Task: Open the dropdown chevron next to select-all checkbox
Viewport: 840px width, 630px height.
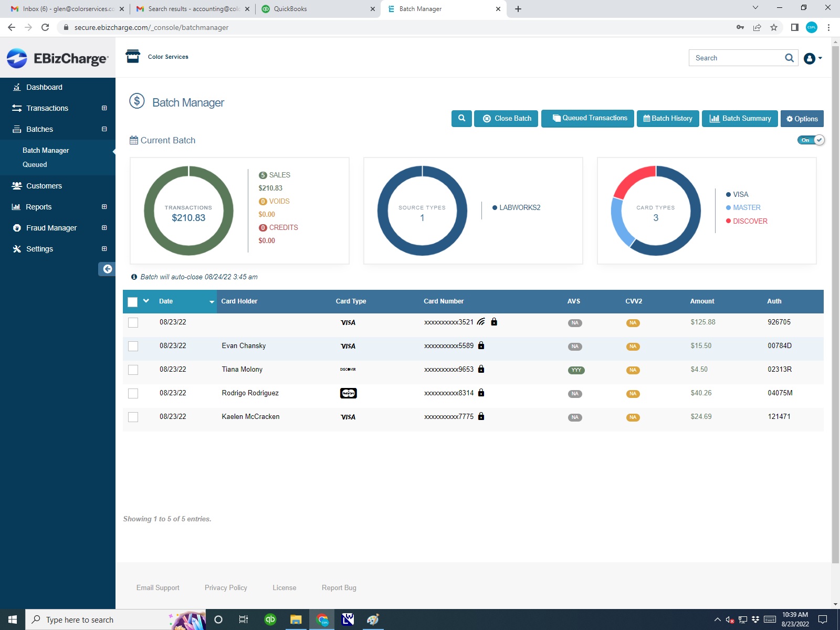Action: (x=146, y=301)
